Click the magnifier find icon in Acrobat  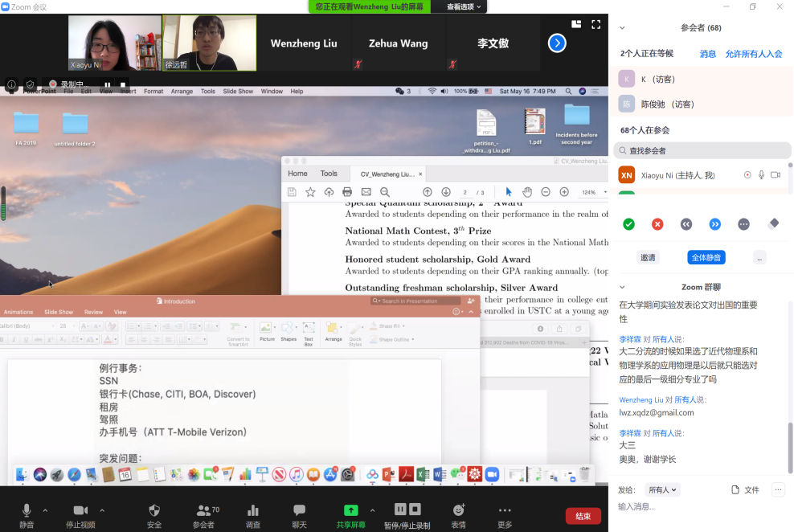point(385,192)
